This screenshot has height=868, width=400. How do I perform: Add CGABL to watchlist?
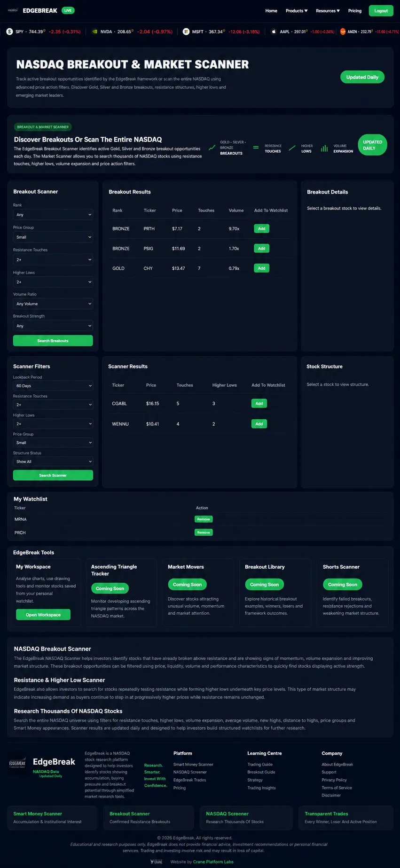[259, 404]
